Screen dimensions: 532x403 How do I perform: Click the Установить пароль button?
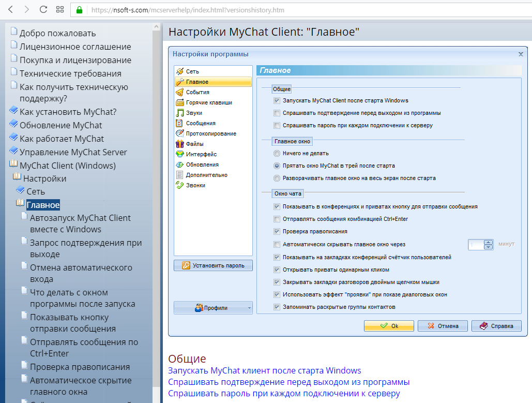tap(213, 265)
